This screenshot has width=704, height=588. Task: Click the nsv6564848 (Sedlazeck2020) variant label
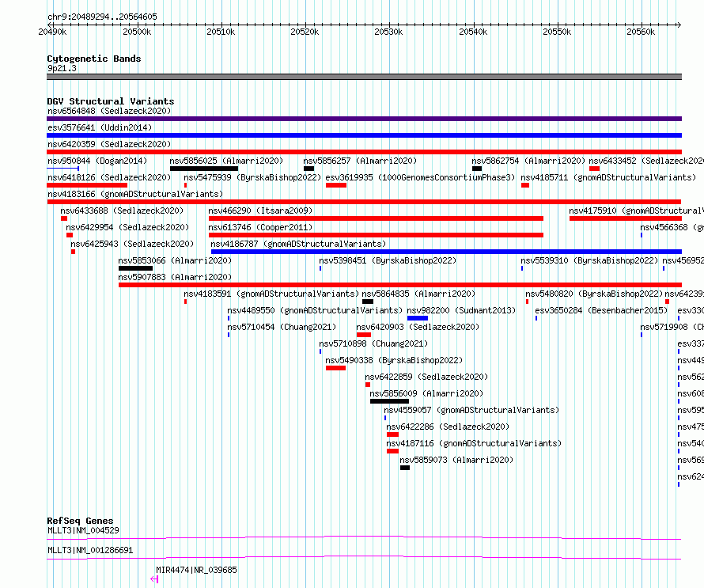109,111
